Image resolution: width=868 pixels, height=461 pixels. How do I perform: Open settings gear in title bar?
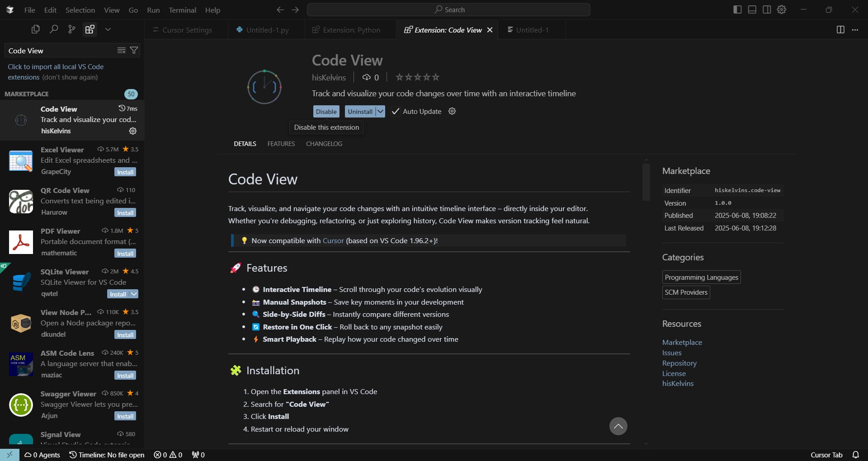[782, 9]
